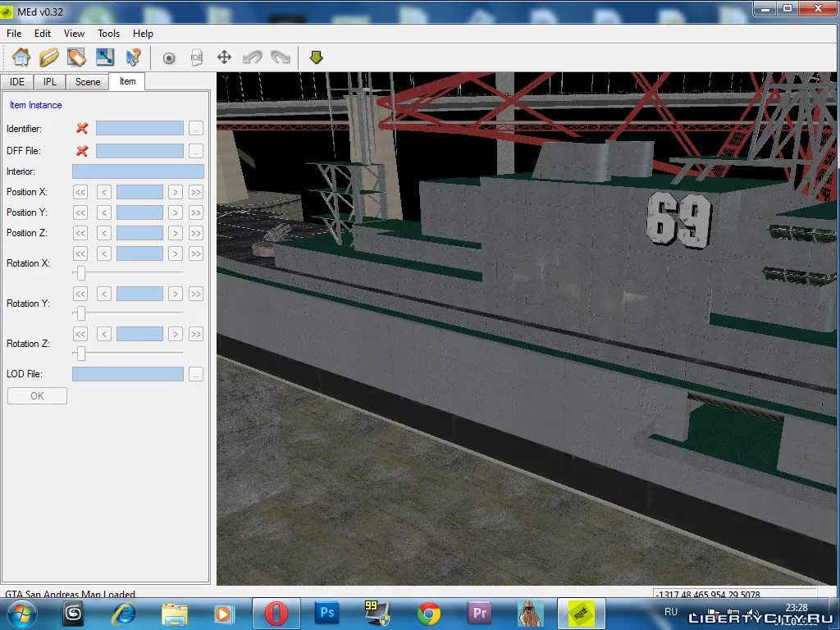Select the Item tab

[127, 81]
